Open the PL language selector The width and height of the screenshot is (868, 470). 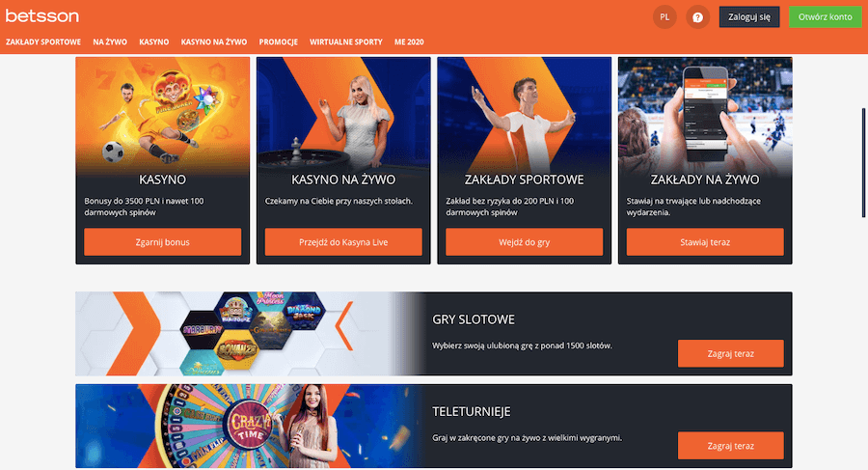[x=665, y=17]
